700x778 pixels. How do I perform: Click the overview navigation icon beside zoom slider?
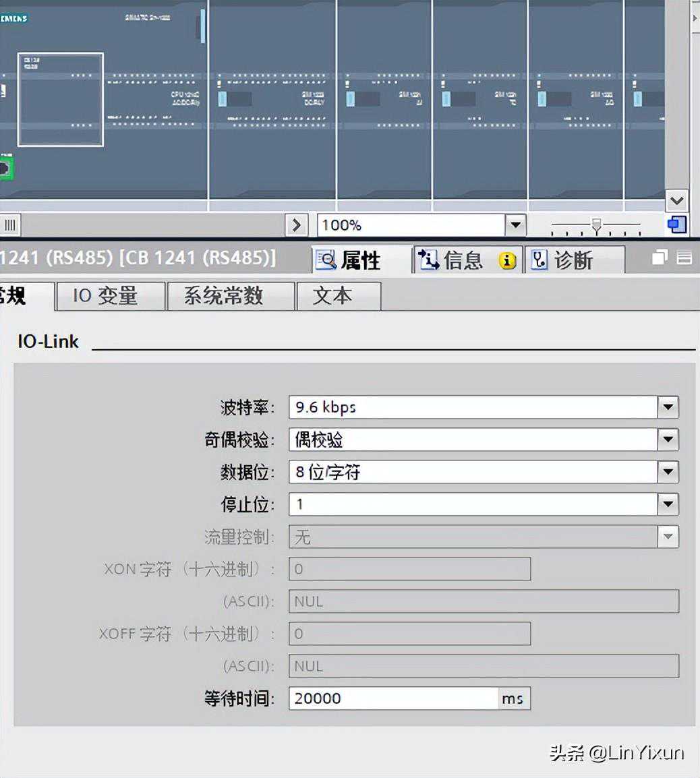(677, 225)
